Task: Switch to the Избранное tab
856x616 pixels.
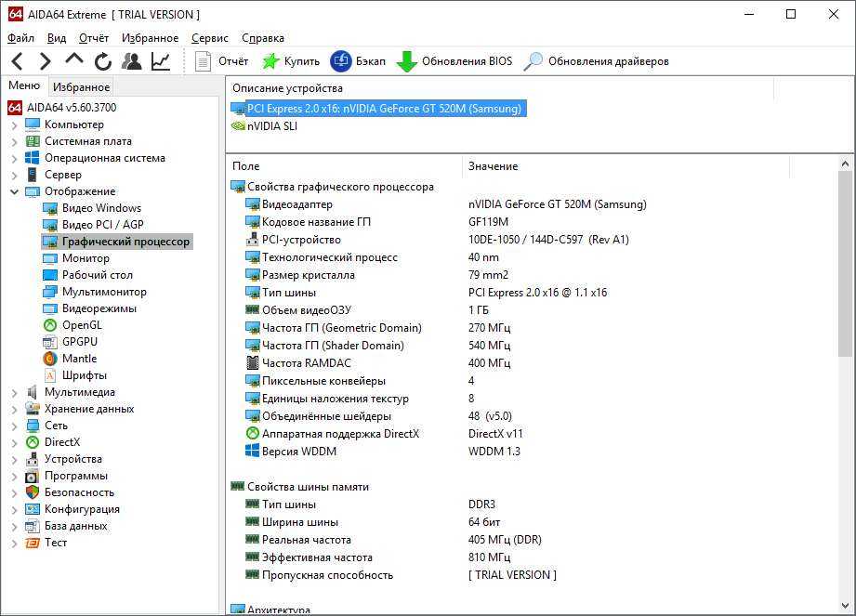Action: 81,87
